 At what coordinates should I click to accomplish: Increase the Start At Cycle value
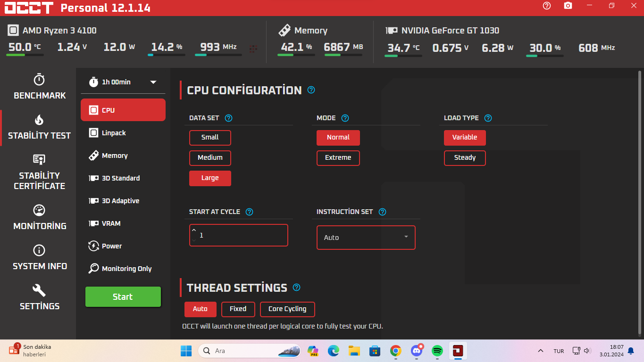193,230
